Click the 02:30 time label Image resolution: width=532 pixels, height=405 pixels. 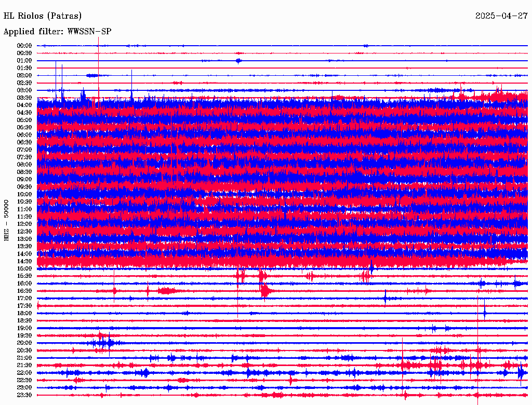coord(24,83)
